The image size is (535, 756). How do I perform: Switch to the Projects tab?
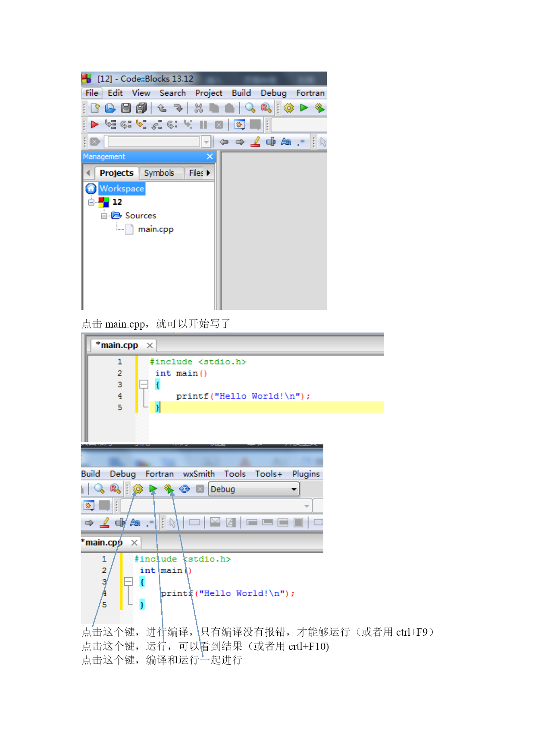coord(116,173)
